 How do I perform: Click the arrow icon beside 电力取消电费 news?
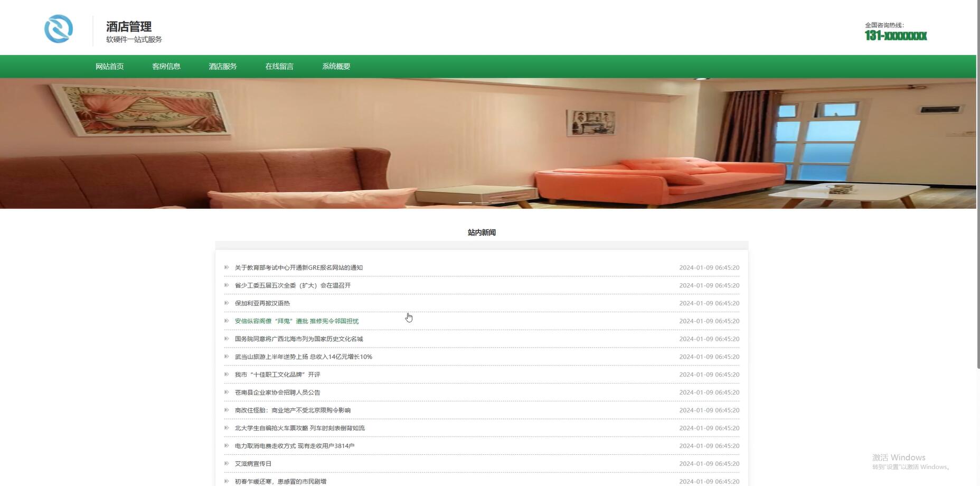click(x=227, y=445)
